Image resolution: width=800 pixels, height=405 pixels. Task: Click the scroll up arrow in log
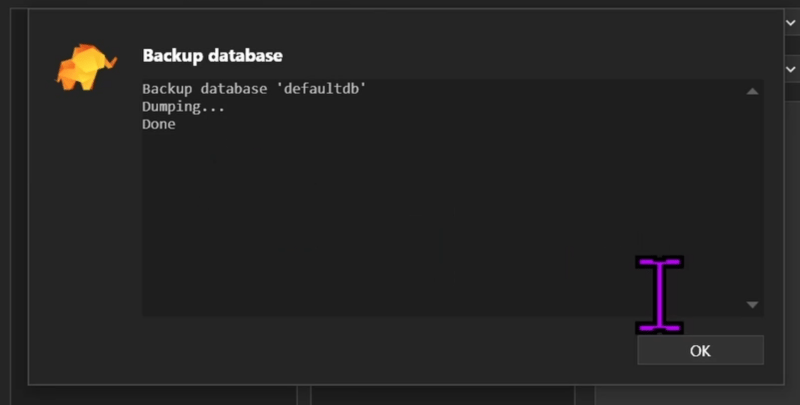click(752, 92)
